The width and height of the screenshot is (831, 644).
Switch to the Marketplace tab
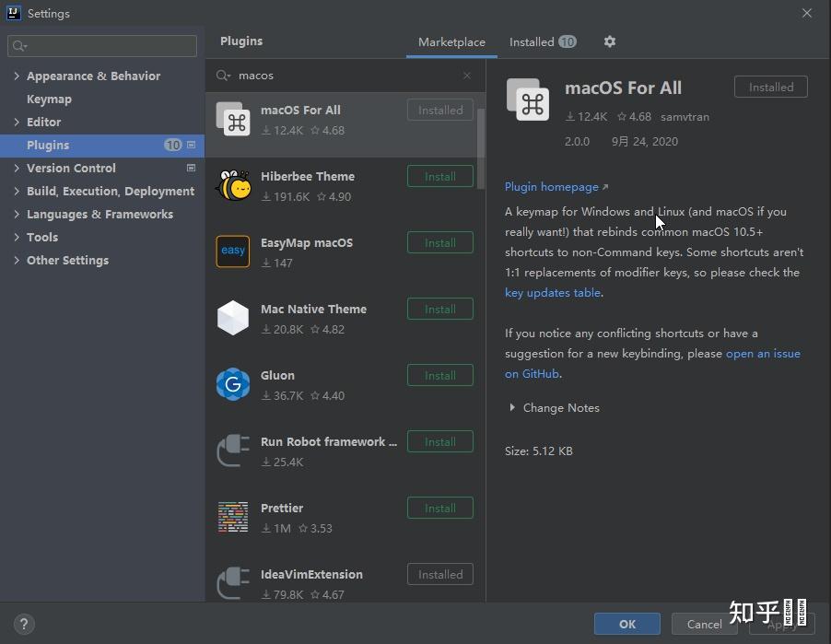point(451,41)
